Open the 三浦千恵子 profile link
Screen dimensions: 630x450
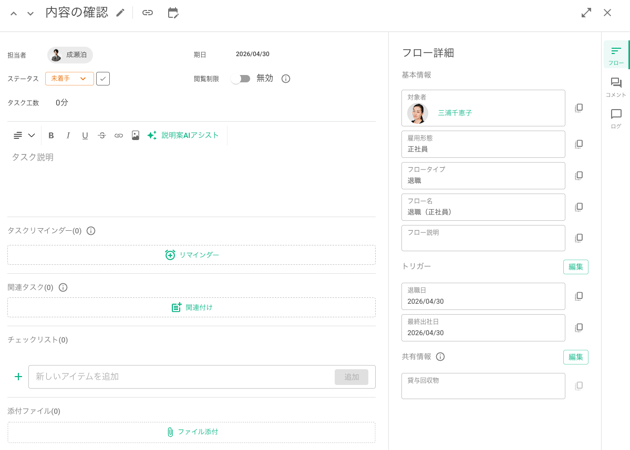click(455, 113)
